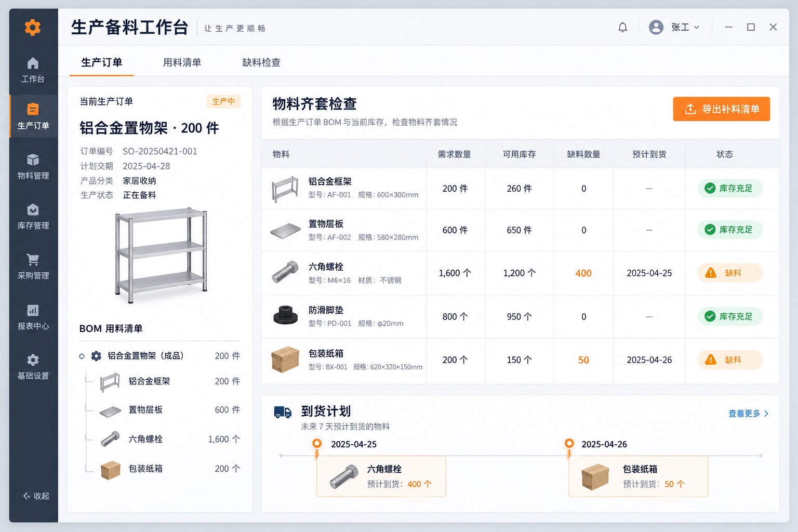The image size is (798, 532).
Task: Open 采购管理 shopping cart icon
Action: click(33, 259)
